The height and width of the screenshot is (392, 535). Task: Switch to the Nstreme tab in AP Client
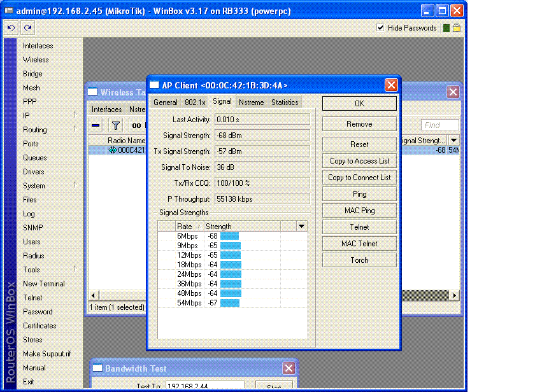252,102
